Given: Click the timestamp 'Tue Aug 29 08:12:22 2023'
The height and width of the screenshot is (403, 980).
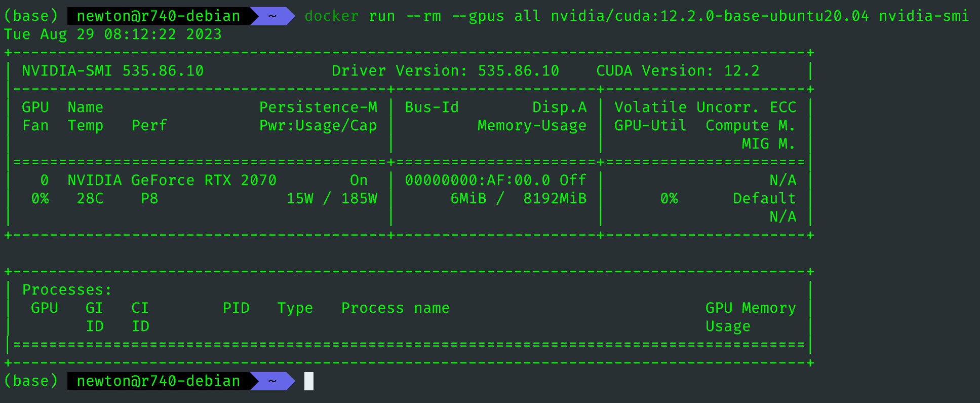Looking at the screenshot, I should pyautogui.click(x=113, y=34).
